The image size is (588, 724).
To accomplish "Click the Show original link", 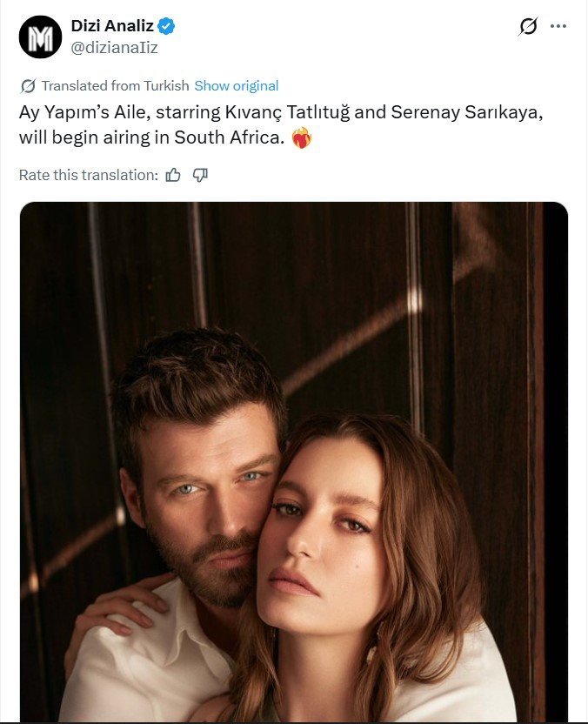I will [x=237, y=86].
